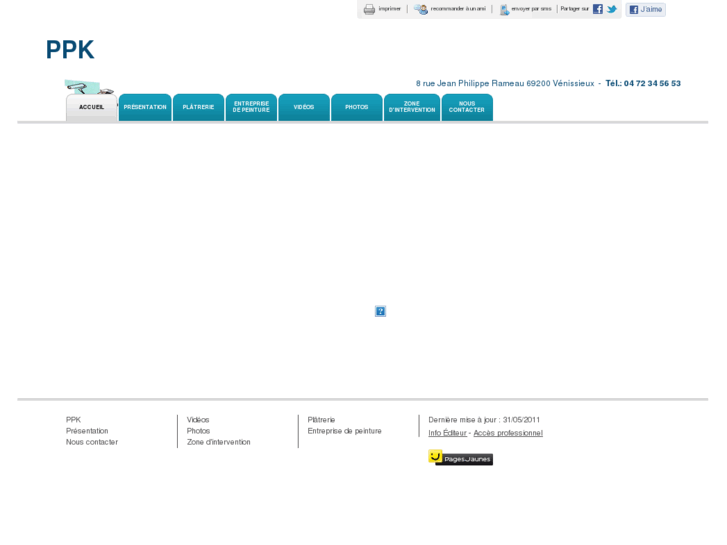The height and width of the screenshot is (545, 727).
Task: Click the envoyer par sms phone icon
Action: point(504,9)
